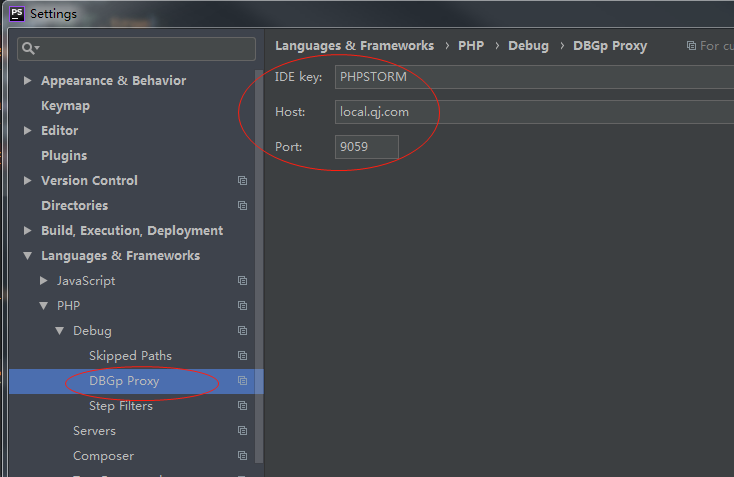Viewport: 734px width, 477px height.
Task: Click project-level icon beside DBGp Proxy
Action: 242,381
